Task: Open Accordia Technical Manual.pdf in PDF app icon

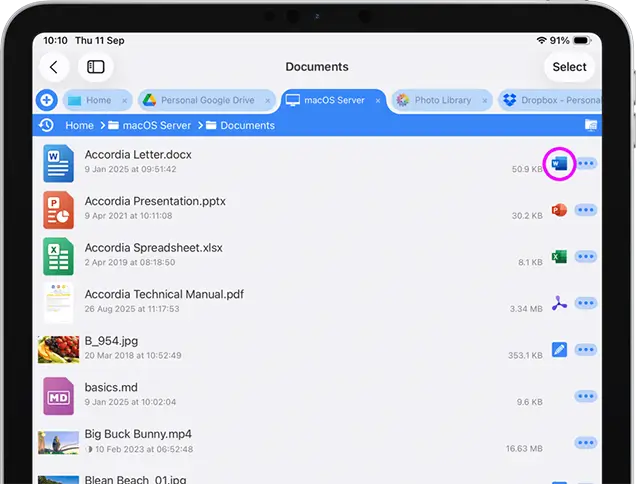Action: pyautogui.click(x=559, y=303)
